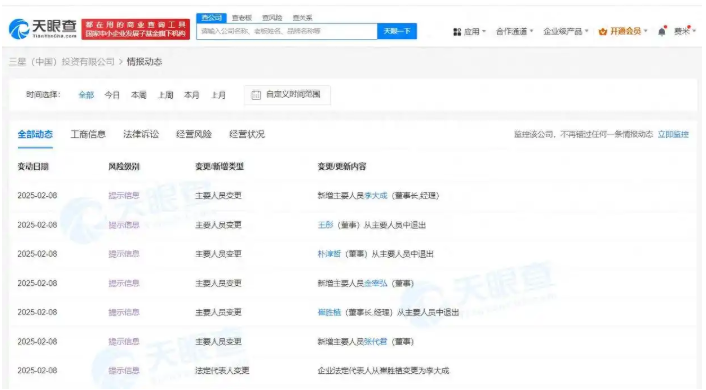This screenshot has height=390, width=706.
Task: Switch to the 法律诉讼 tab
Action: pyautogui.click(x=141, y=134)
